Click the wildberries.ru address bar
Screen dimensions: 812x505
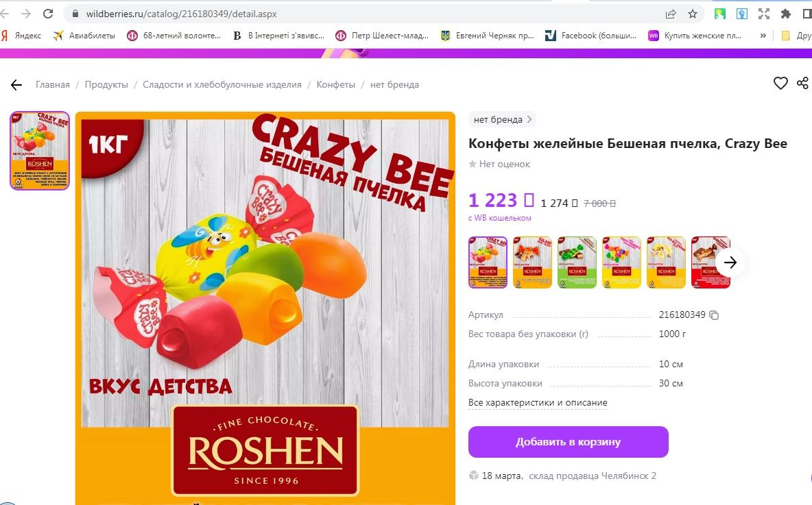point(363,14)
